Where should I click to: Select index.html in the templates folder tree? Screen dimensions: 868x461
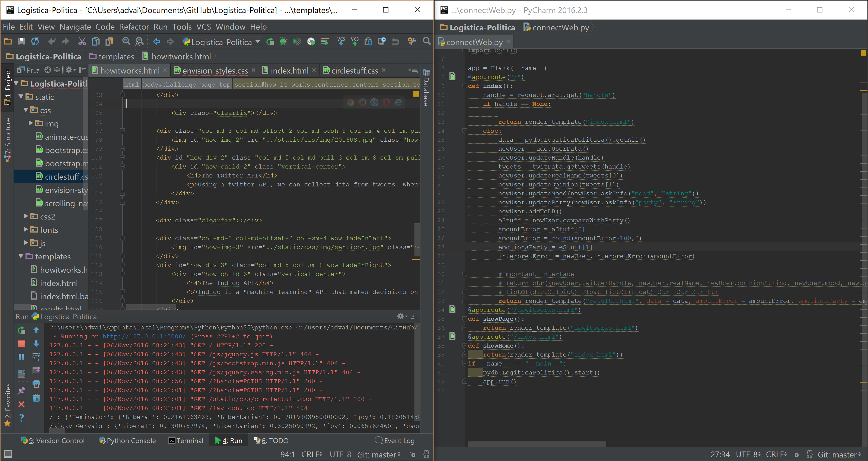tap(59, 283)
